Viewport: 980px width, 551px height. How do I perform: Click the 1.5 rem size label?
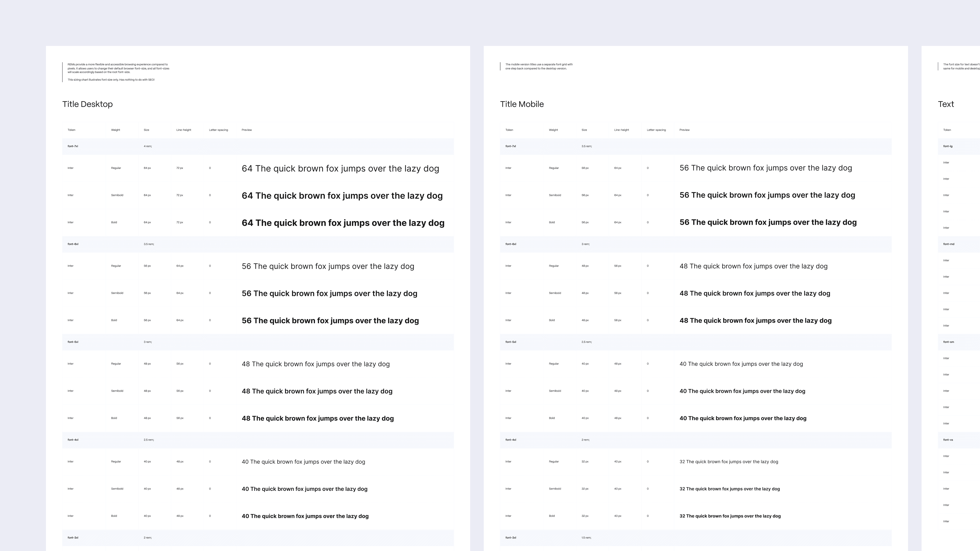(586, 538)
